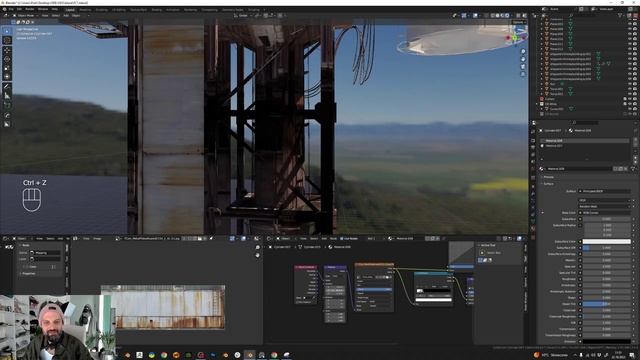Open the Surface shader Principled BSDF dropdown

pyautogui.click(x=604, y=191)
